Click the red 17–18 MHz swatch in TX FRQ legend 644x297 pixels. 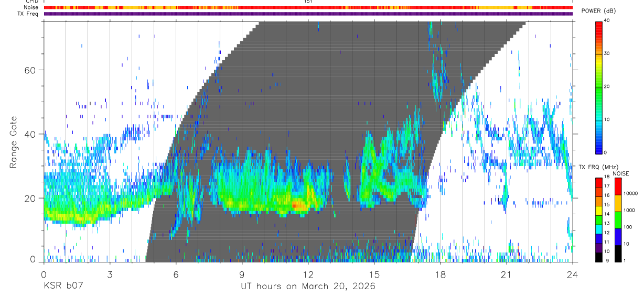(599, 182)
